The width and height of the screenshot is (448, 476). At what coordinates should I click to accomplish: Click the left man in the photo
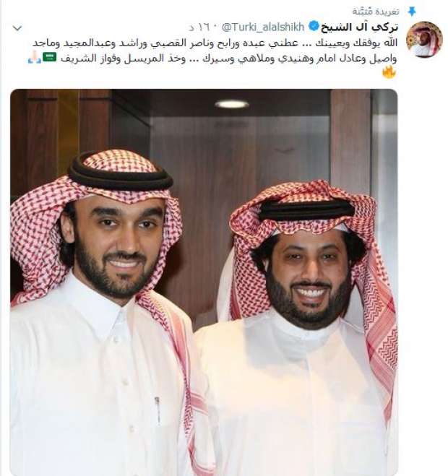100,313
